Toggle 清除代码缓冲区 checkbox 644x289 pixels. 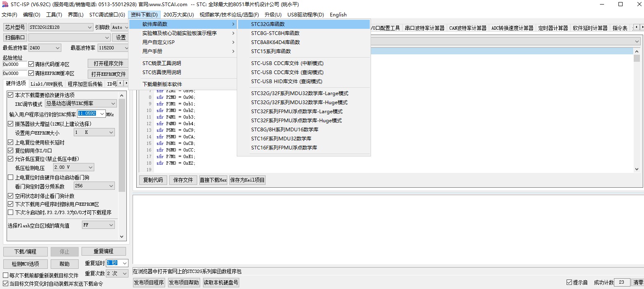click(31, 64)
